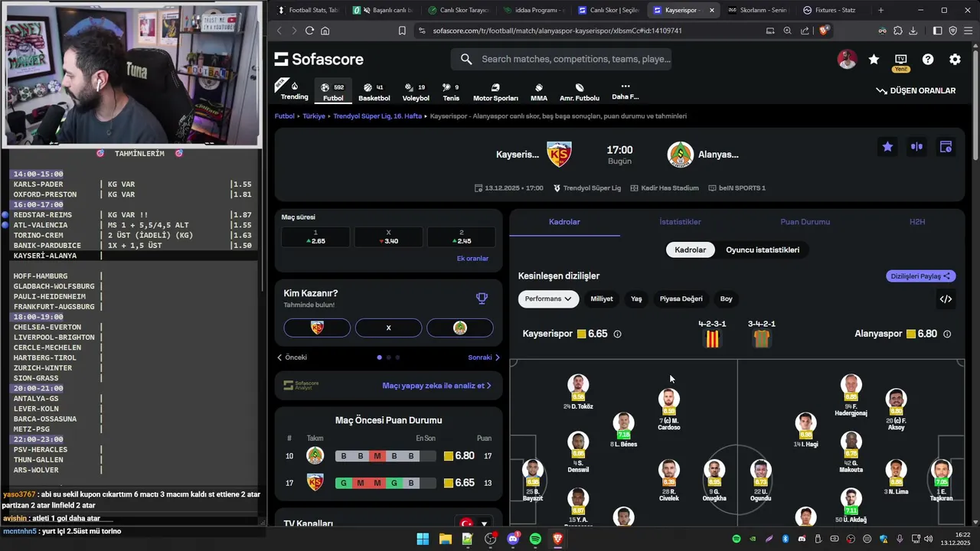Open info icon beside Alanyaspor 6.80 rating
Viewport: 980px width, 551px height.
(x=947, y=334)
